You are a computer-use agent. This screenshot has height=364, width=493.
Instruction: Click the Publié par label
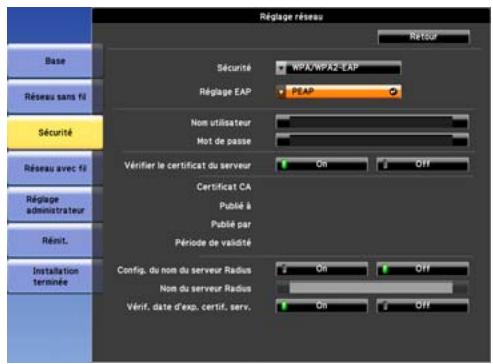point(231,224)
